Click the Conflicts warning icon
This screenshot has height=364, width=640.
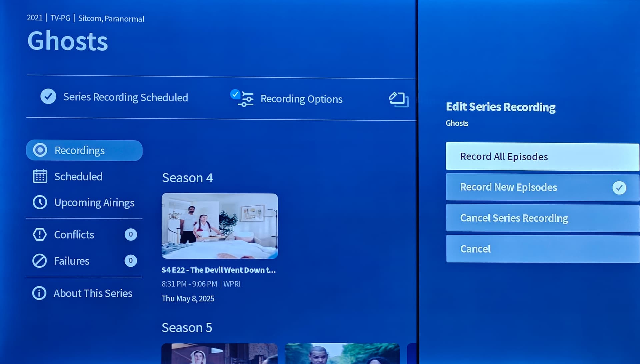40,235
